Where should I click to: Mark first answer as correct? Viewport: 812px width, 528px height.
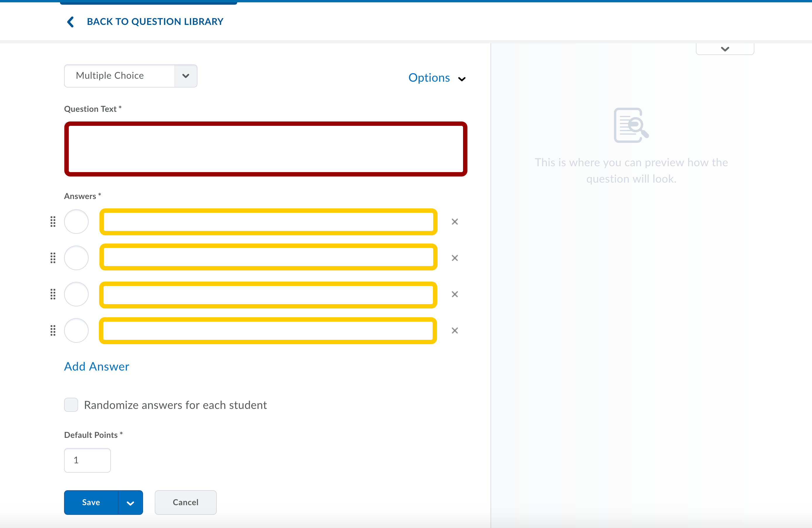[76, 222]
